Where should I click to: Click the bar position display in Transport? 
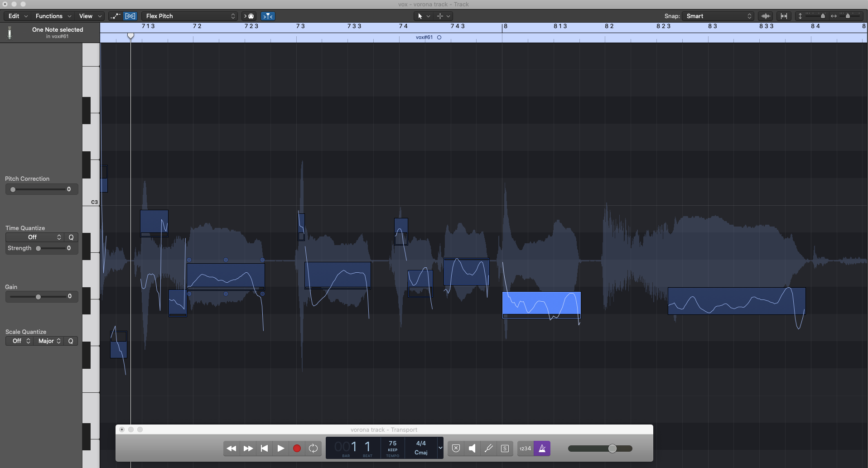(x=346, y=448)
